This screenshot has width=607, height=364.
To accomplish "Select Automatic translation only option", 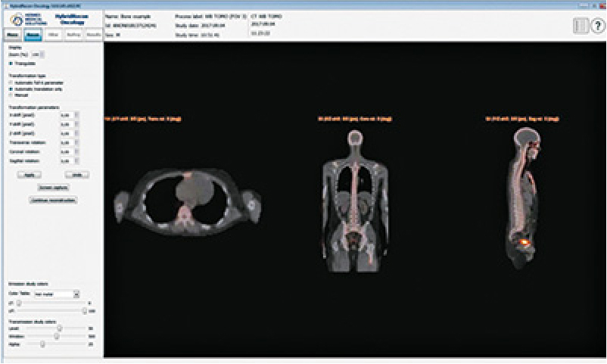I will coord(11,89).
